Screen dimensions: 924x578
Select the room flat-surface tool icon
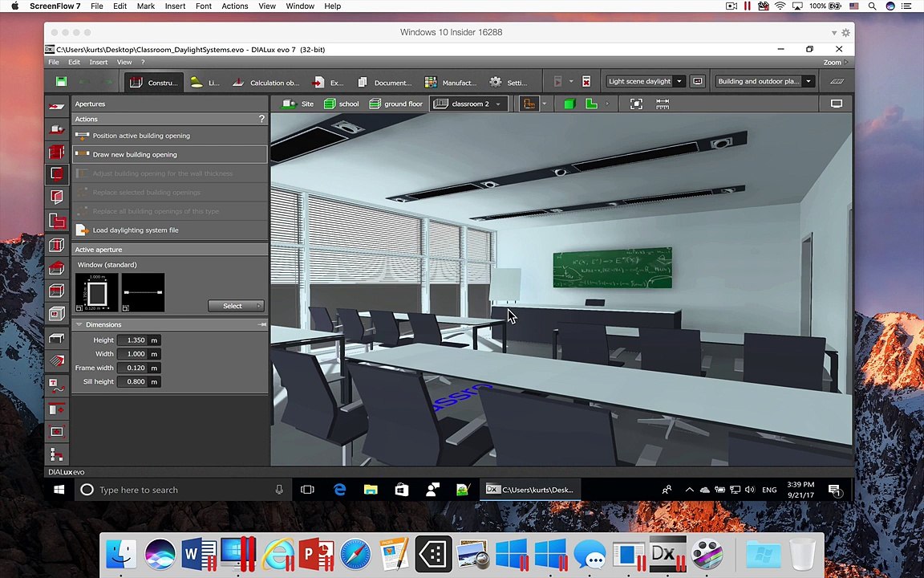click(57, 338)
